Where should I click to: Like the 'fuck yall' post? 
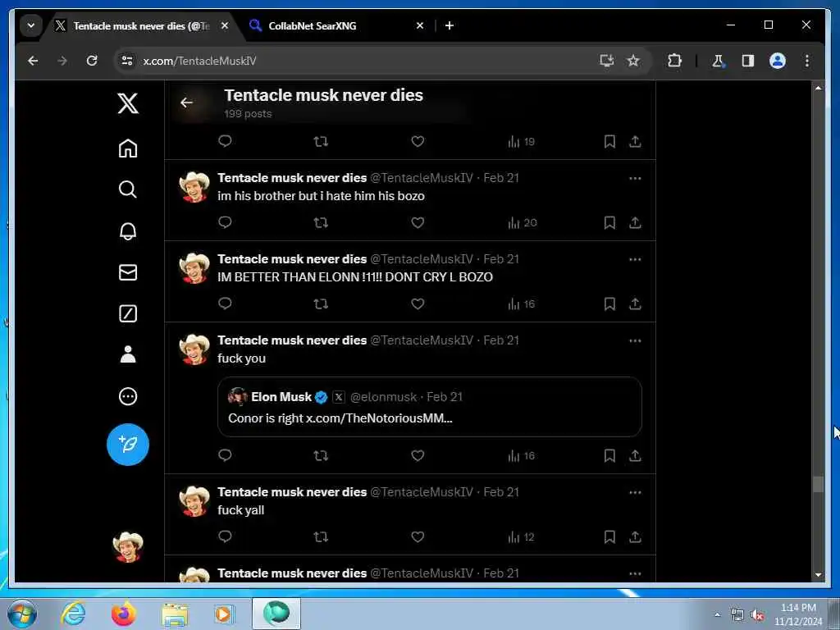point(418,536)
